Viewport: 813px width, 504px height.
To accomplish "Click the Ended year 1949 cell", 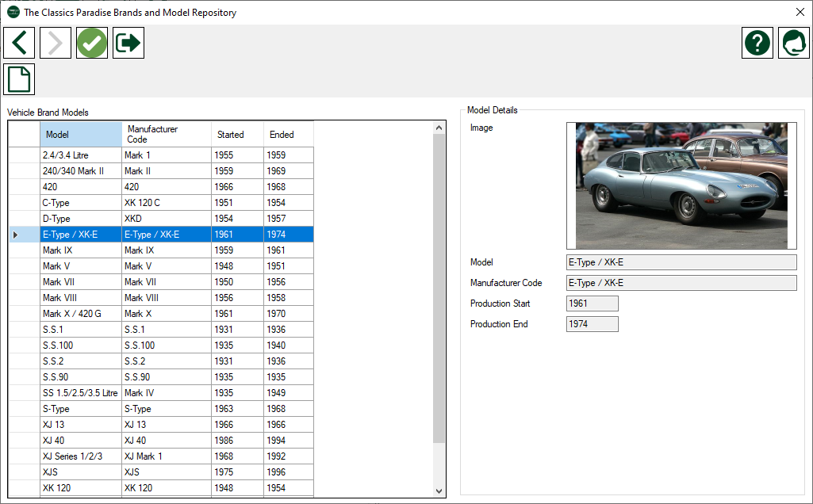I will point(289,393).
